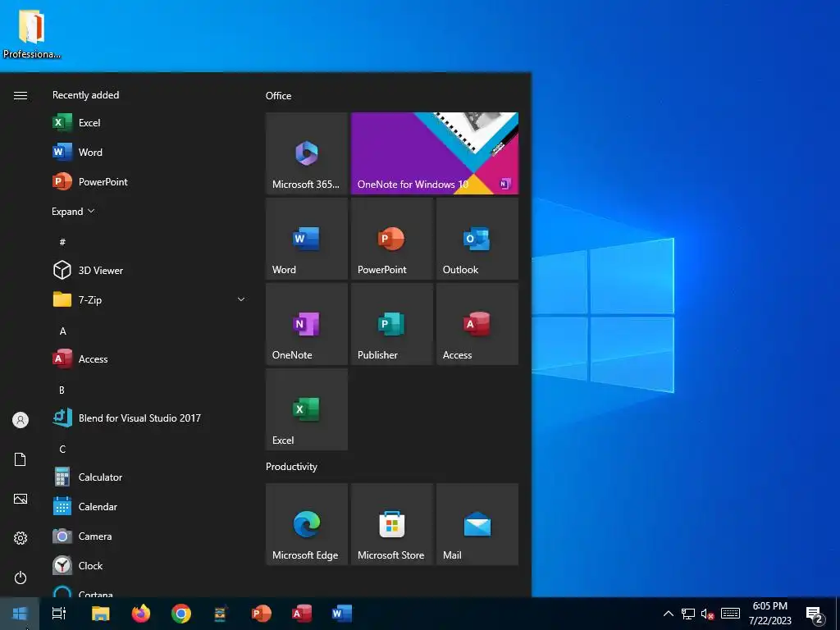Screen dimensions: 840x630
Task: Open OneNote for Windows 10 tile
Action: click(x=435, y=153)
